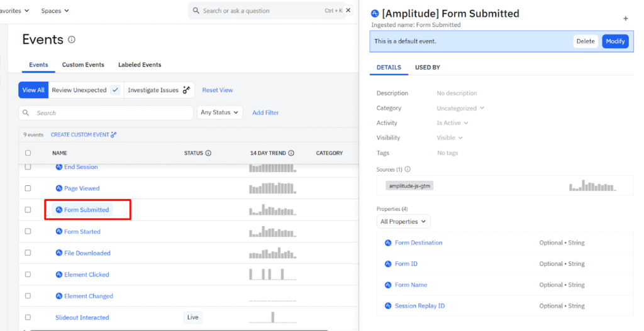Toggle the select-all checkbox in table header
This screenshot has height=331, width=644.
pos(28,153)
